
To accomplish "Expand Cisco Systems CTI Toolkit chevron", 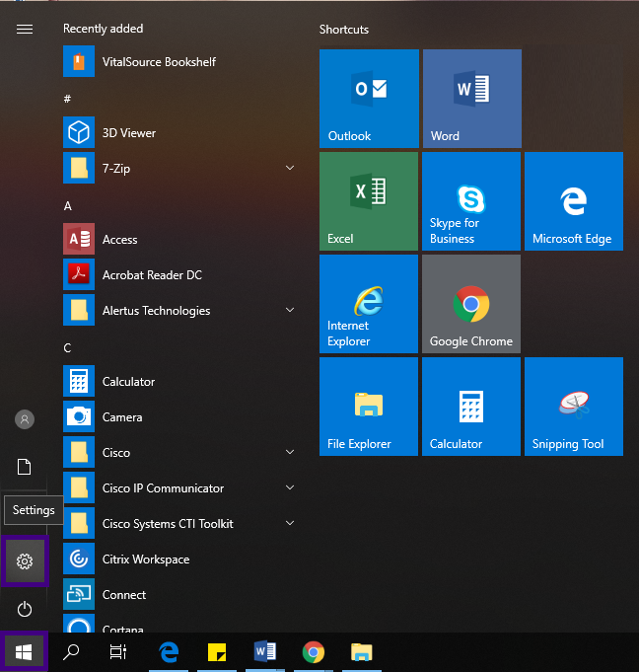I will pos(290,523).
